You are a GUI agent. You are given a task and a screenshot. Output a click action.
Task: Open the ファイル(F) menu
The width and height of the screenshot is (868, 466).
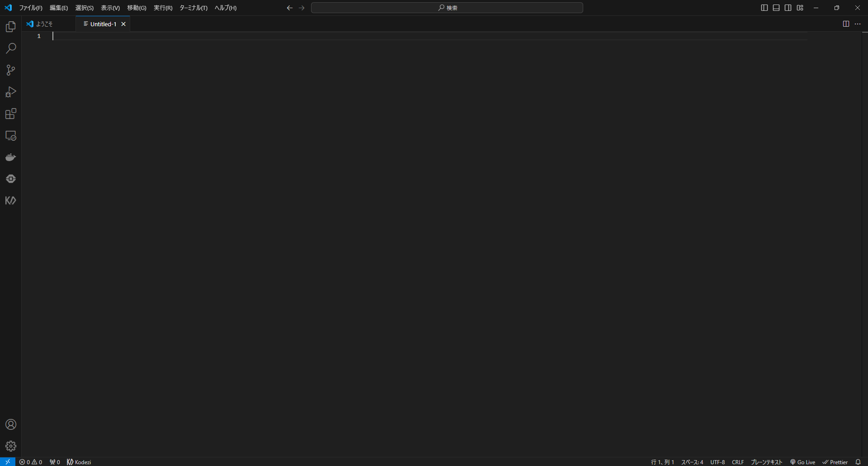click(x=30, y=8)
